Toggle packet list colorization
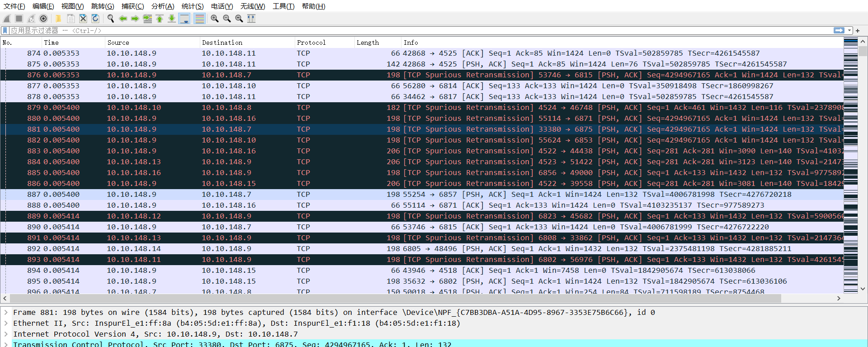 coord(199,19)
